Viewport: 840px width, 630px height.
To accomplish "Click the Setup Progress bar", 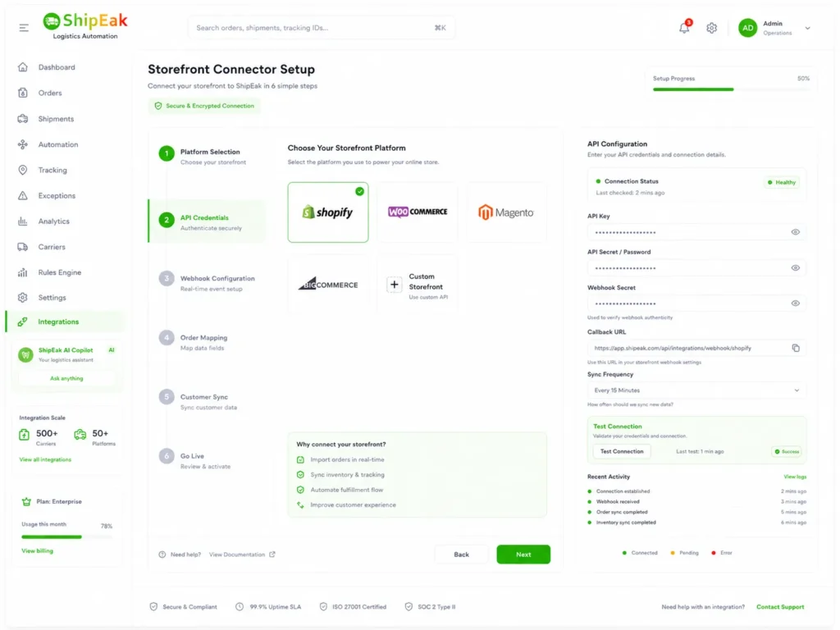I will [x=731, y=89].
